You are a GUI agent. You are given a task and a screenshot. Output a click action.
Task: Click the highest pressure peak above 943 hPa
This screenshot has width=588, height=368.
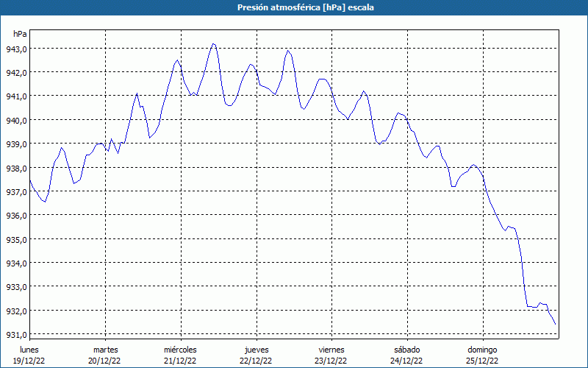click(213, 44)
